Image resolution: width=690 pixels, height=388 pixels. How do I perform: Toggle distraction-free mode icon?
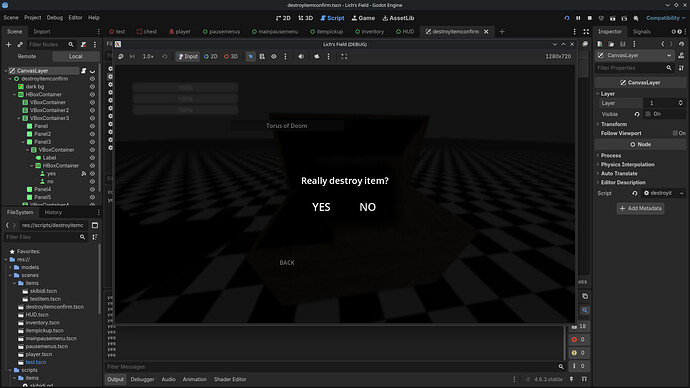[586, 32]
